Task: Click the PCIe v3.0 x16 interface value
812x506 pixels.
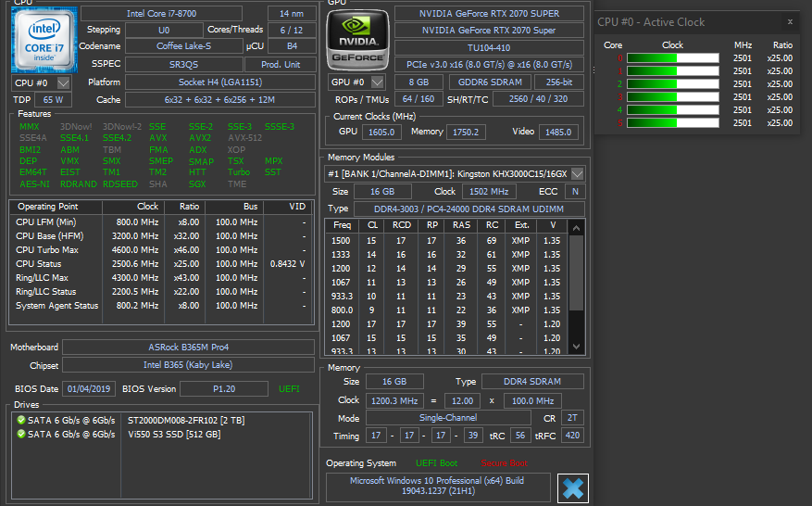Action: click(489, 65)
